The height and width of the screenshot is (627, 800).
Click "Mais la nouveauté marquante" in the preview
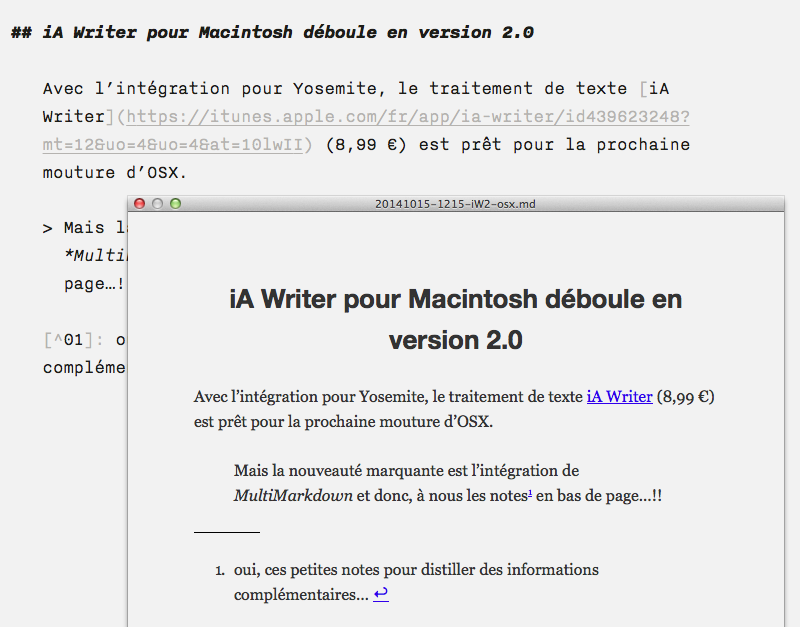tap(338, 470)
